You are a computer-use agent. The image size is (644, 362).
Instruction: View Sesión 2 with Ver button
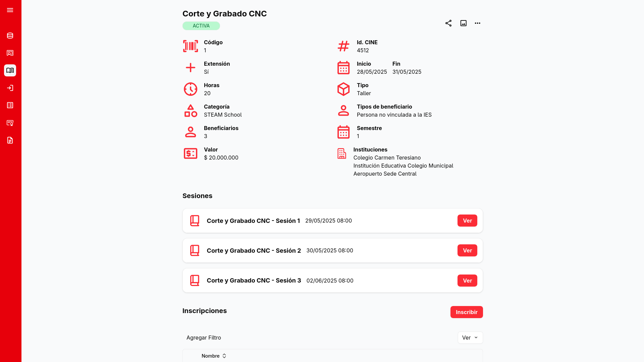tap(467, 250)
